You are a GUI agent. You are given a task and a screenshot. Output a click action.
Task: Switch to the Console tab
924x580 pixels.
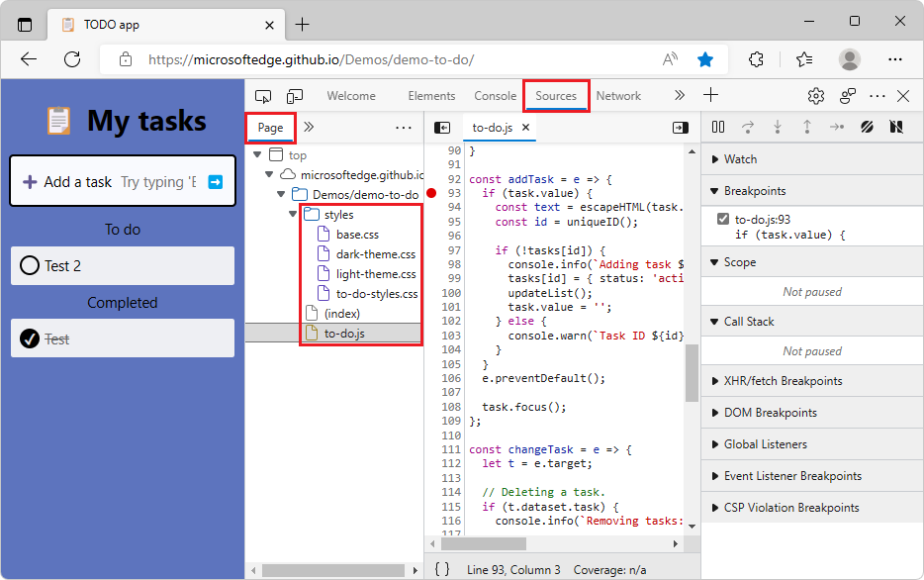[x=495, y=95]
